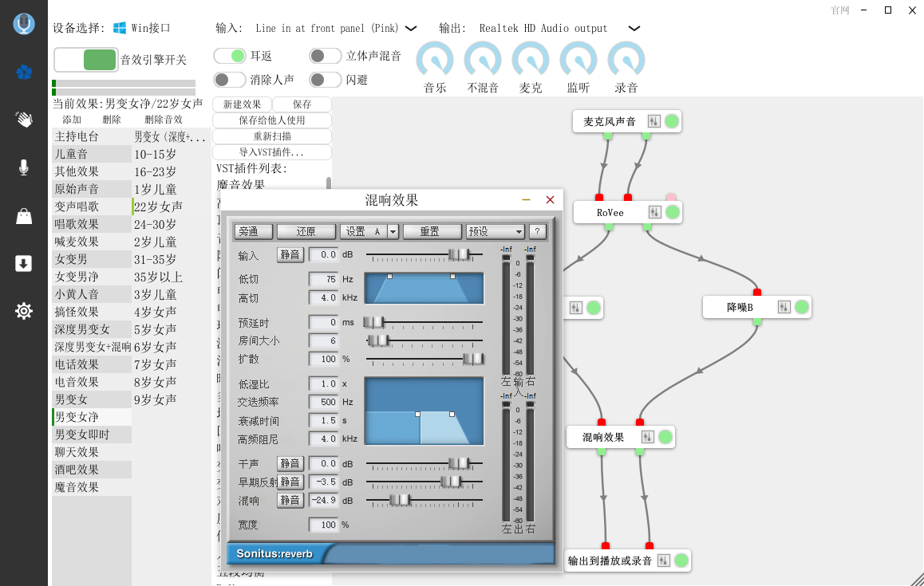This screenshot has height=586, width=924.
Task: Toggle the 闪避 switch
Action: coord(325,80)
